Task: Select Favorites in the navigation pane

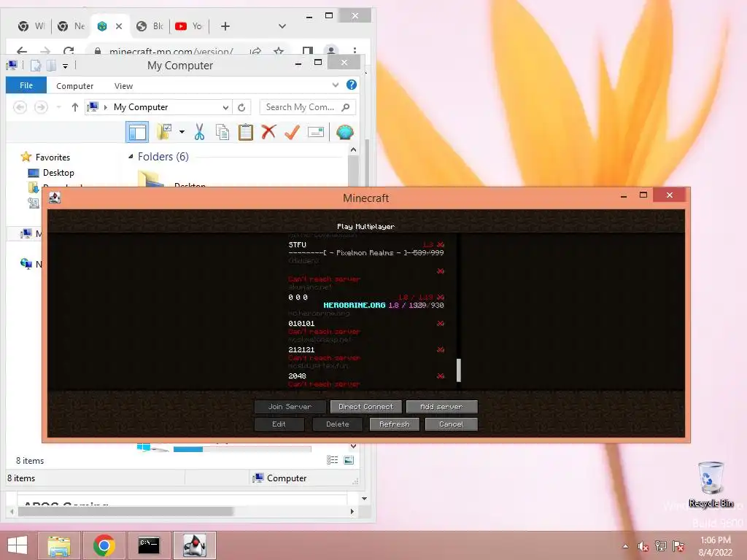Action: 53,157
